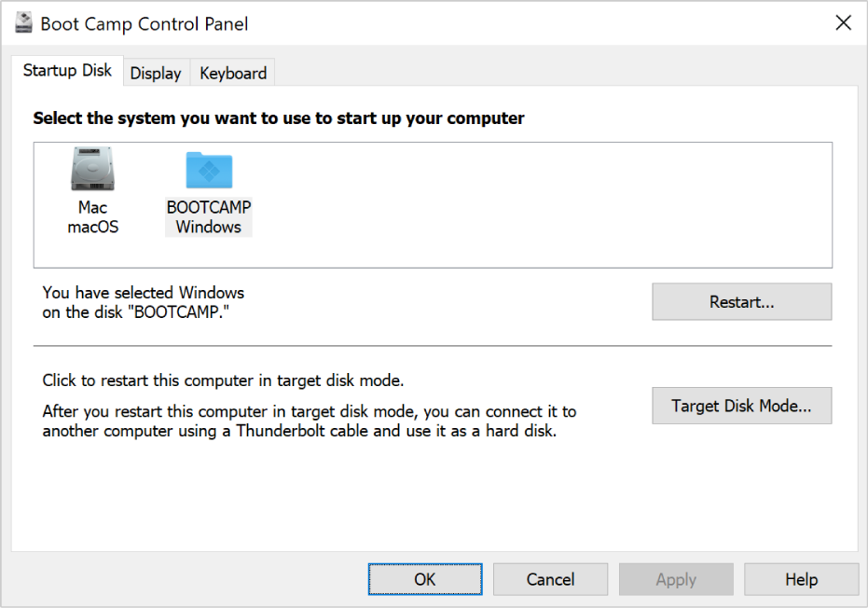Click the "BOOTCAMP Windows" label text

[209, 217]
